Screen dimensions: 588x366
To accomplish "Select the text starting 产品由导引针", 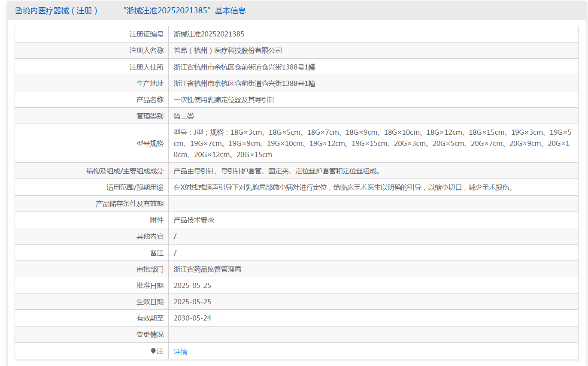I will 277,171.
